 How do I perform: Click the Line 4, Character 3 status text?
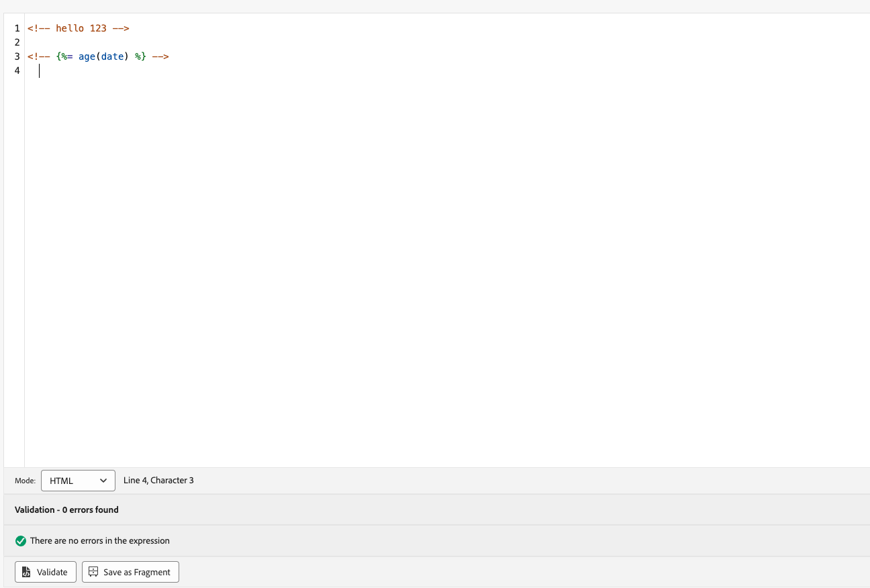tap(158, 480)
